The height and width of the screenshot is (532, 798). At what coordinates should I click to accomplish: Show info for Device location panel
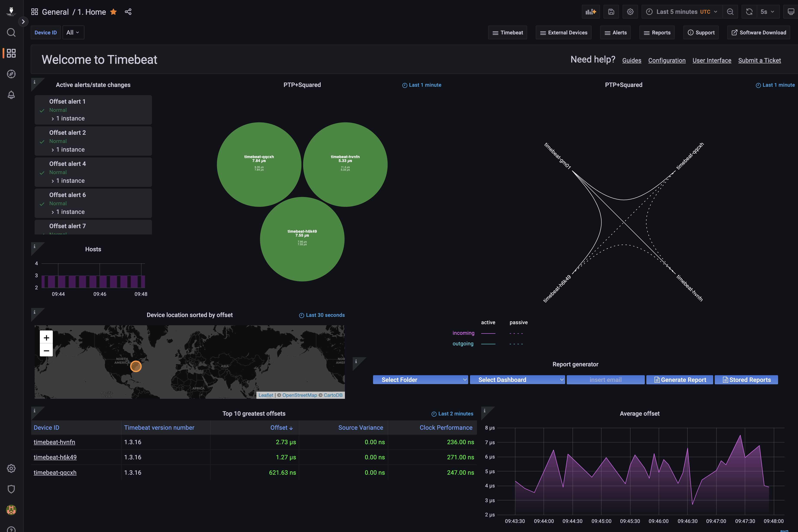coord(34,312)
